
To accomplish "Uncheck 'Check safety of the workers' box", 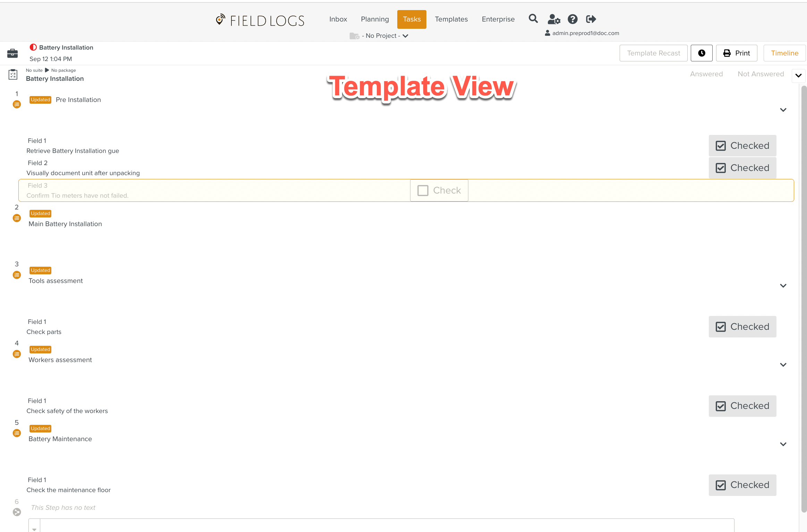I will pos(742,406).
